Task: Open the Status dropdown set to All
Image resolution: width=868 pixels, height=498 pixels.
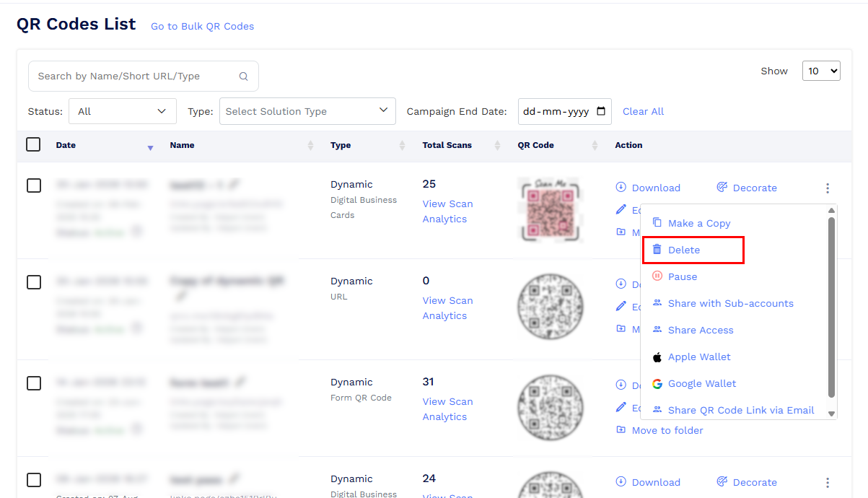Action: (123, 111)
